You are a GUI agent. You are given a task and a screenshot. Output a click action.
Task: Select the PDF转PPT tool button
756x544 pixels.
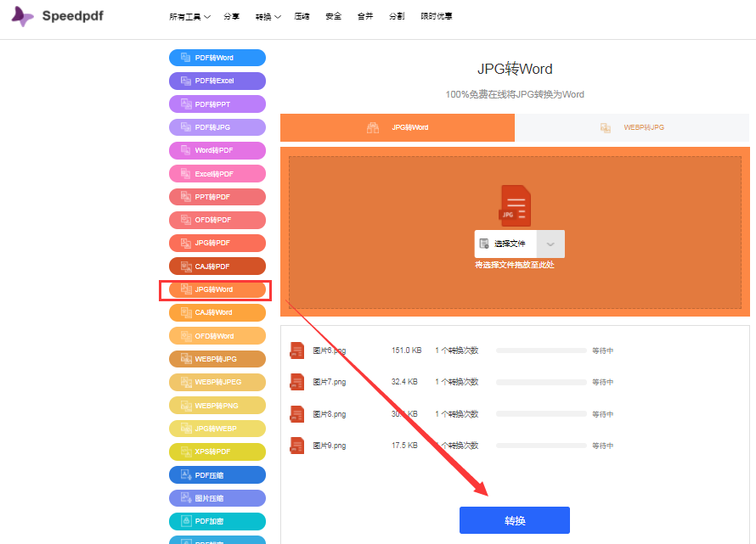217,104
